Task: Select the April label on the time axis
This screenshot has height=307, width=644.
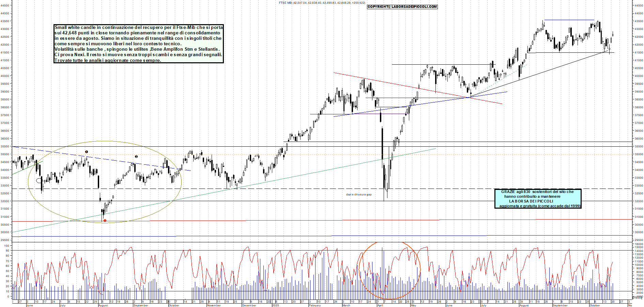Action: pos(380,305)
